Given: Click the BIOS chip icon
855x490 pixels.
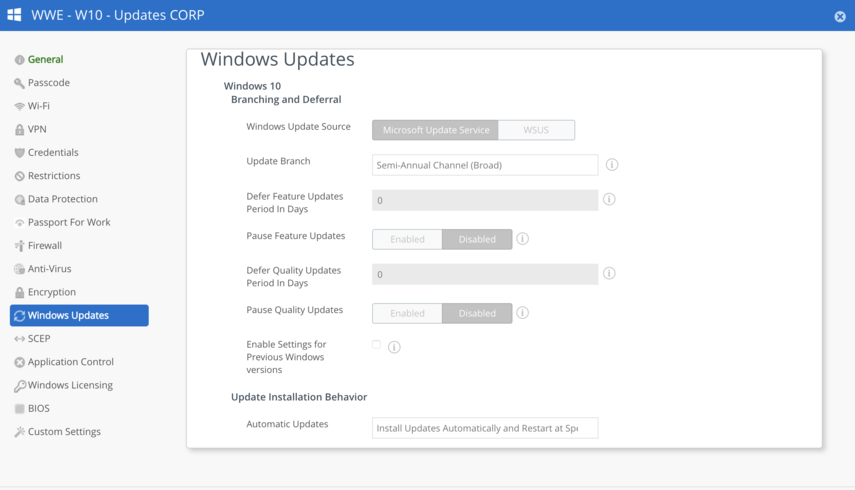Looking at the screenshot, I should pyautogui.click(x=19, y=409).
